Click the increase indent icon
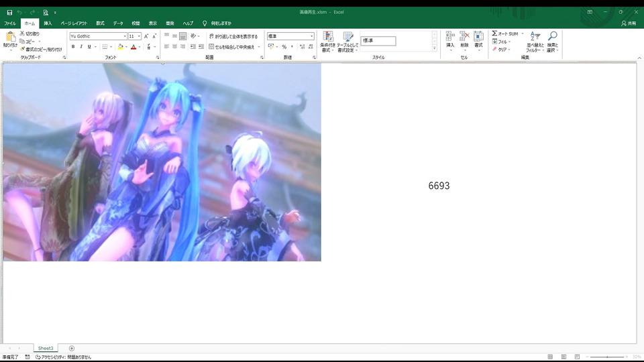 click(201, 47)
